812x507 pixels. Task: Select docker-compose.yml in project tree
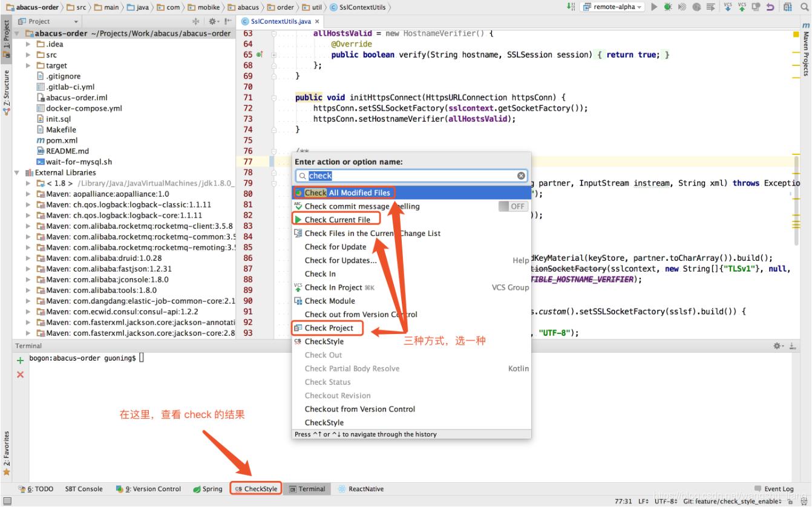point(79,108)
